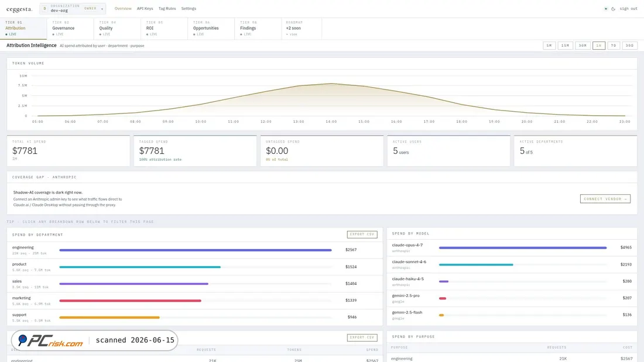Screen dimensions: 644x362
Task: Switch to the Findings tab
Action: tap(258, 28)
